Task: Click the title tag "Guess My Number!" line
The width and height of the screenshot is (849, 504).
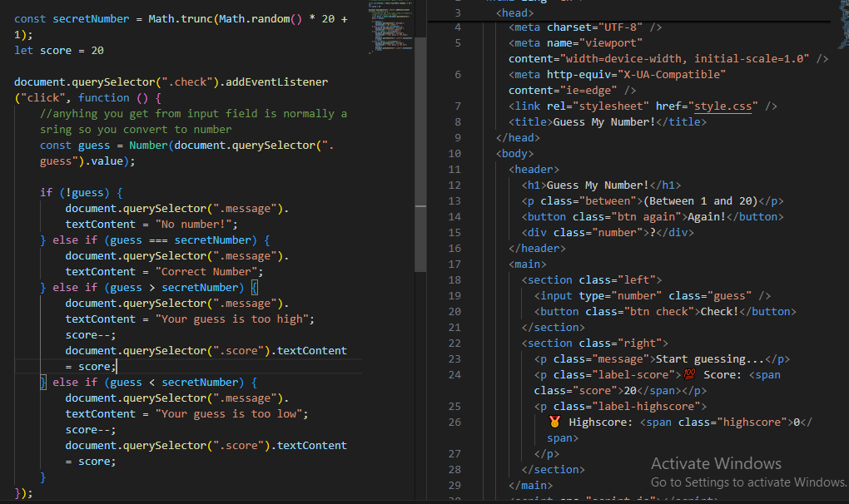Action: click(x=608, y=122)
